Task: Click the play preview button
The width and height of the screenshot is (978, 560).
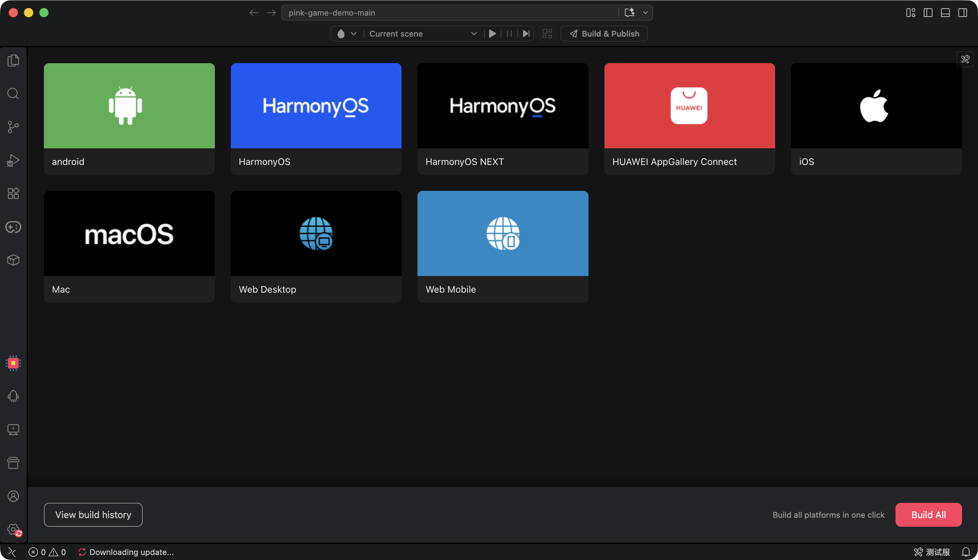Action: (492, 34)
